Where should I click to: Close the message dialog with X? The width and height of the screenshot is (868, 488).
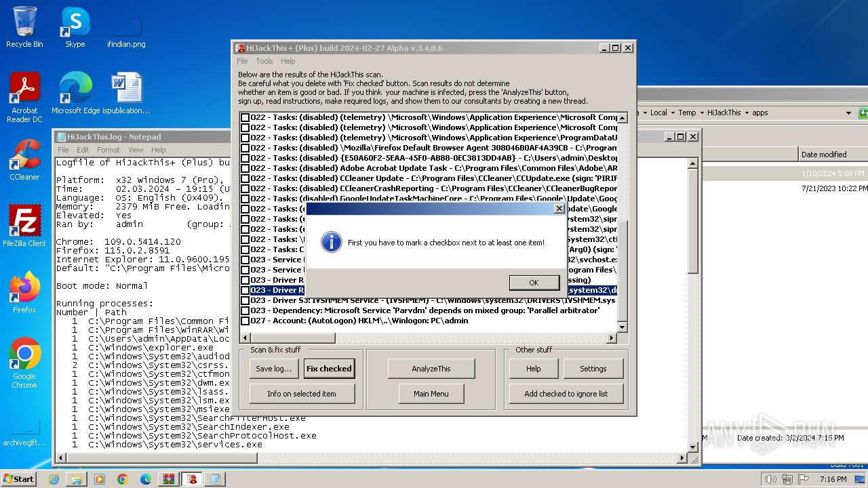559,209
